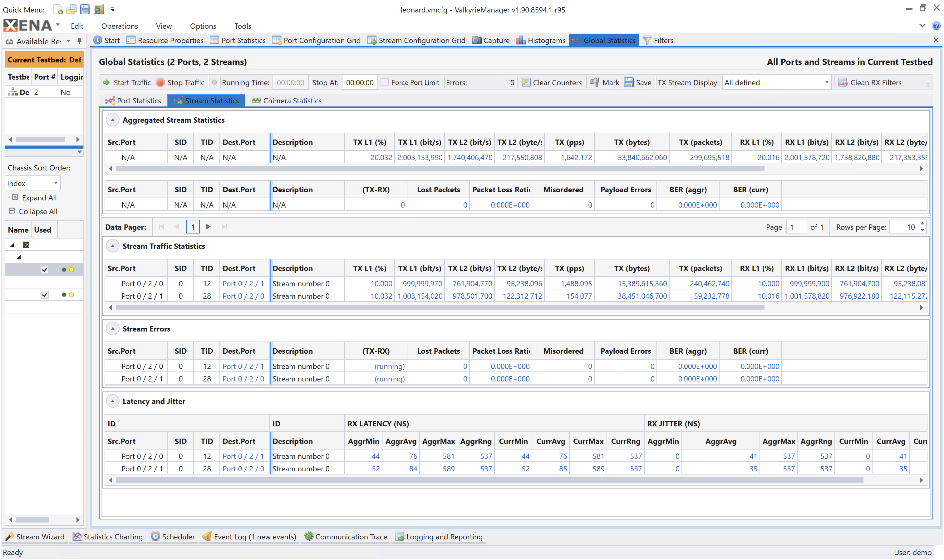Switch to the Histograms tab
This screenshot has width=944, height=560.
click(541, 40)
